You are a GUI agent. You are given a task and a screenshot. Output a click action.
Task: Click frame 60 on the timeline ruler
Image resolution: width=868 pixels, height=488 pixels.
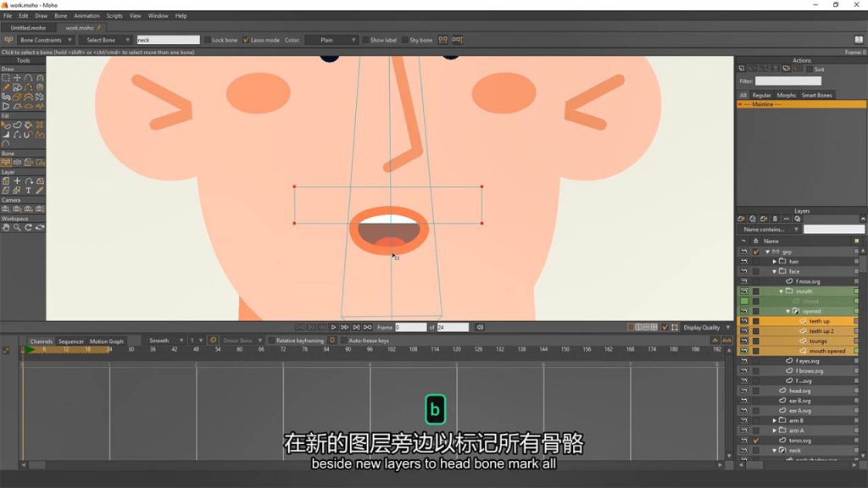(239, 350)
